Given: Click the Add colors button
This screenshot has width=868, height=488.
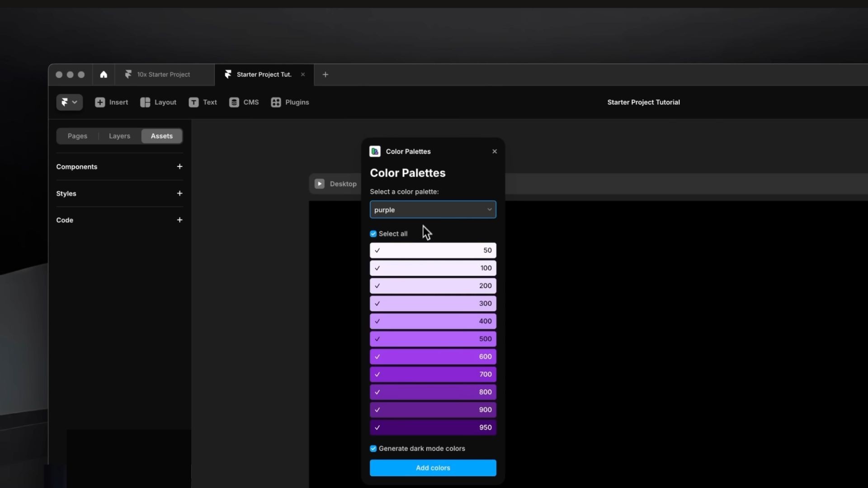Looking at the screenshot, I should (x=433, y=467).
